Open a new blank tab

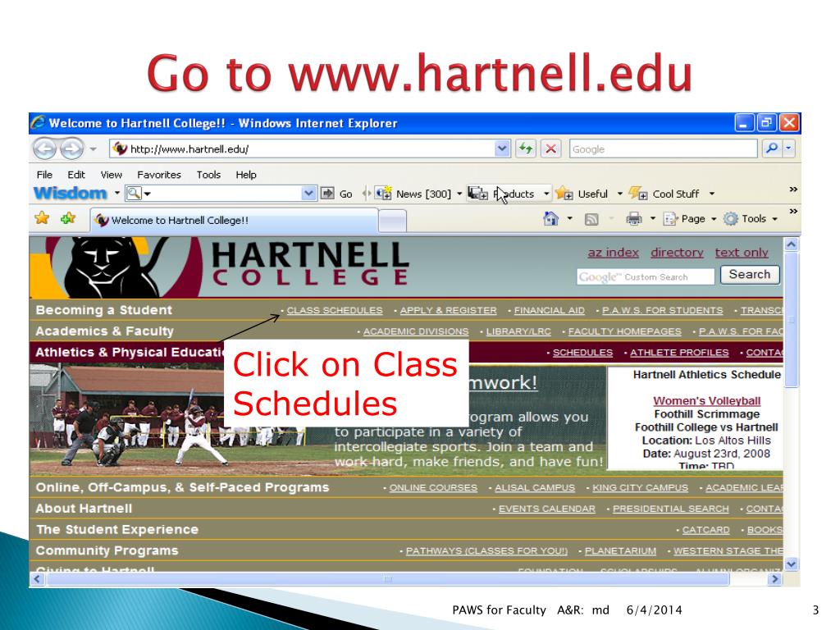point(392,221)
